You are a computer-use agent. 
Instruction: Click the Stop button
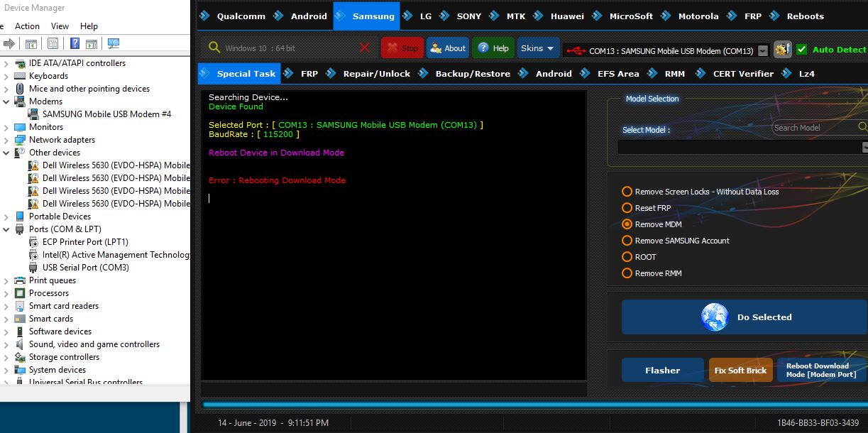(402, 48)
